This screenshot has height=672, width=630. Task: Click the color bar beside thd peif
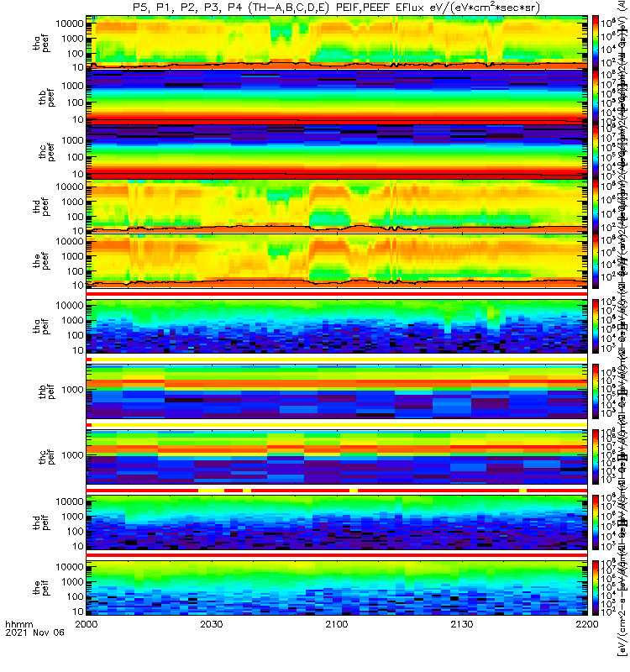coord(596,522)
